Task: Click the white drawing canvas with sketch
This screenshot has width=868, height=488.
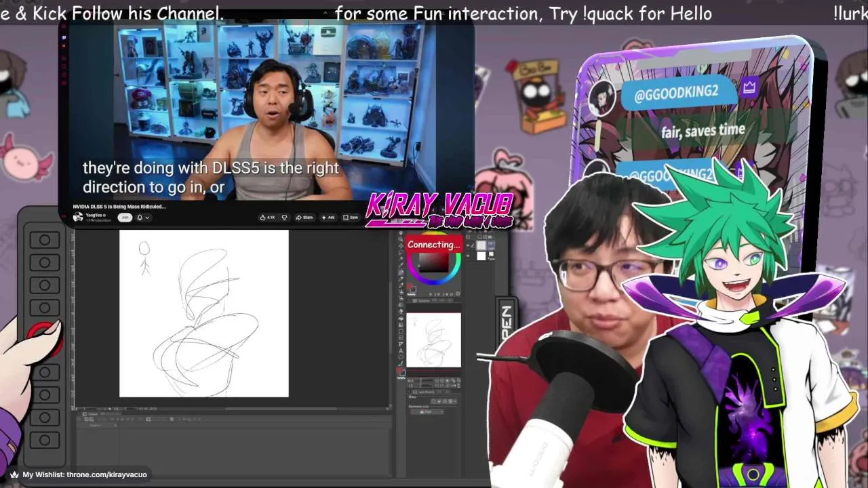Action: [204, 313]
